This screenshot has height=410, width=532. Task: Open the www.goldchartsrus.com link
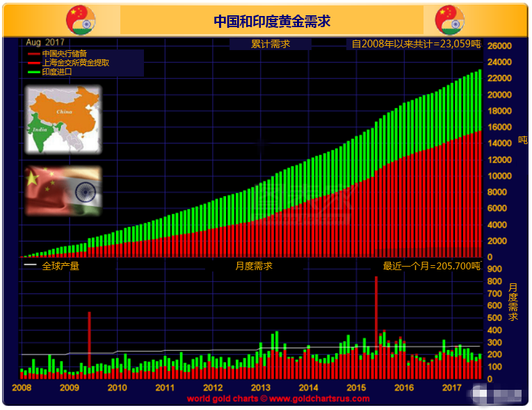(319, 399)
